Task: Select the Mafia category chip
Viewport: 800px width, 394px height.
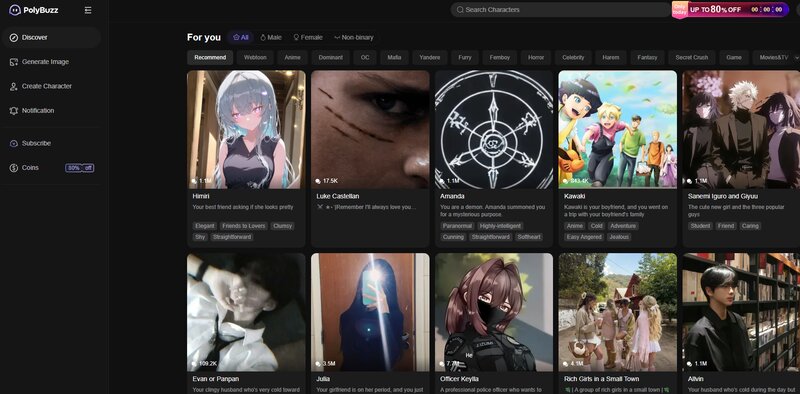Action: click(394, 58)
